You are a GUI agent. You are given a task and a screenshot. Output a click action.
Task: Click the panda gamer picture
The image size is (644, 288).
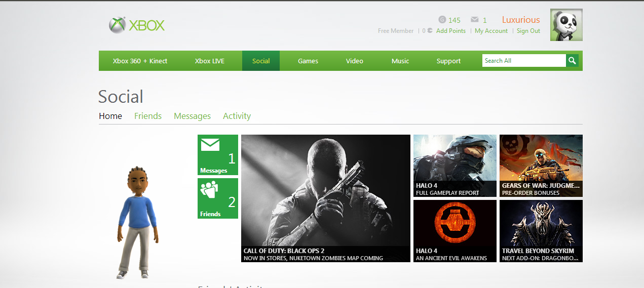(566, 25)
